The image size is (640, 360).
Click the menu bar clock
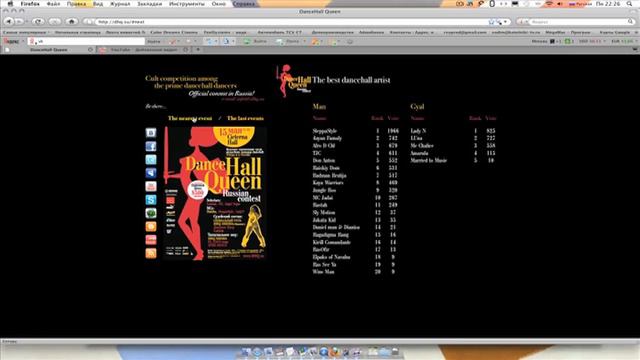coord(608,4)
